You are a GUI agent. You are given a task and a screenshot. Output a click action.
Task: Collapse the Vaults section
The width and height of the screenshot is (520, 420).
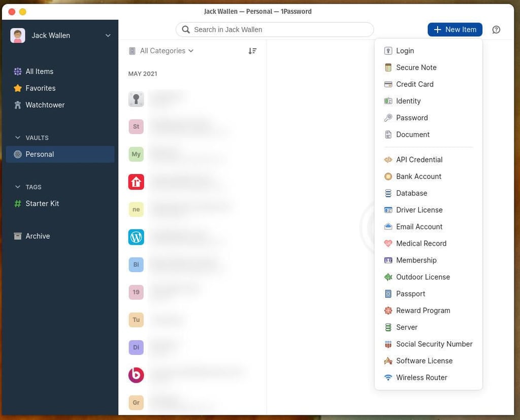tap(18, 138)
